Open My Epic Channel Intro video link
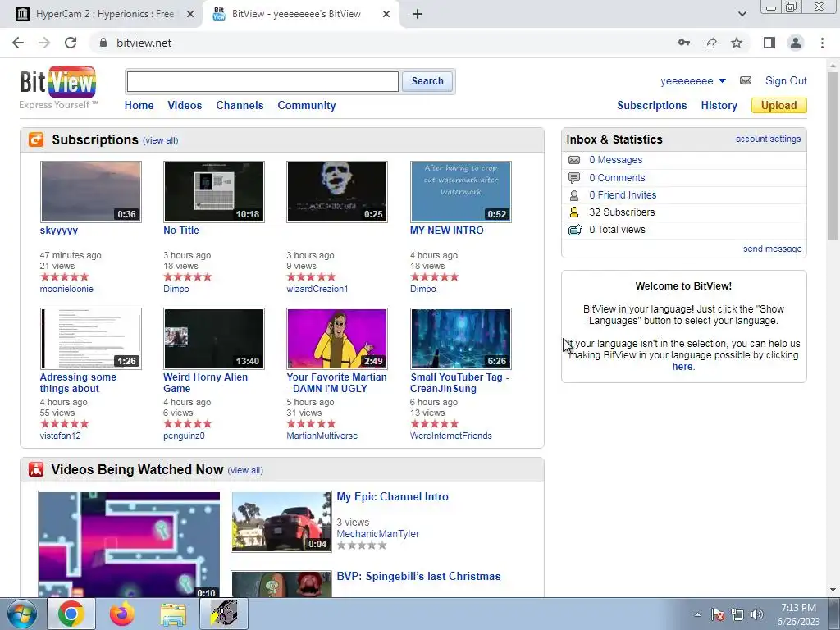 (392, 496)
